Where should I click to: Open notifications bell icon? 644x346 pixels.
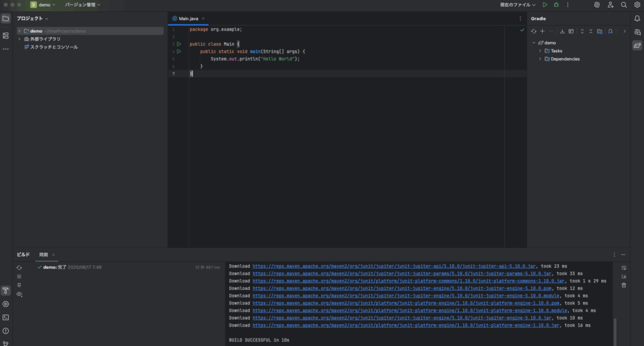click(x=637, y=18)
